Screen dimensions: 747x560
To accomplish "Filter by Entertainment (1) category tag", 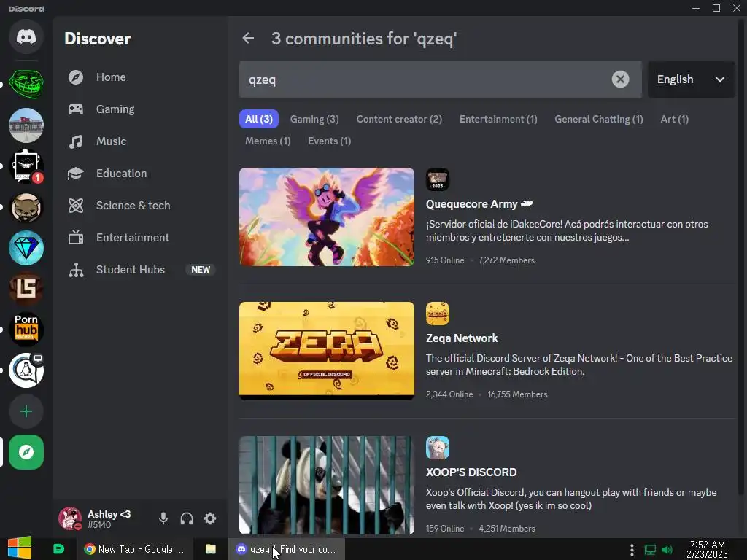I will point(498,119).
